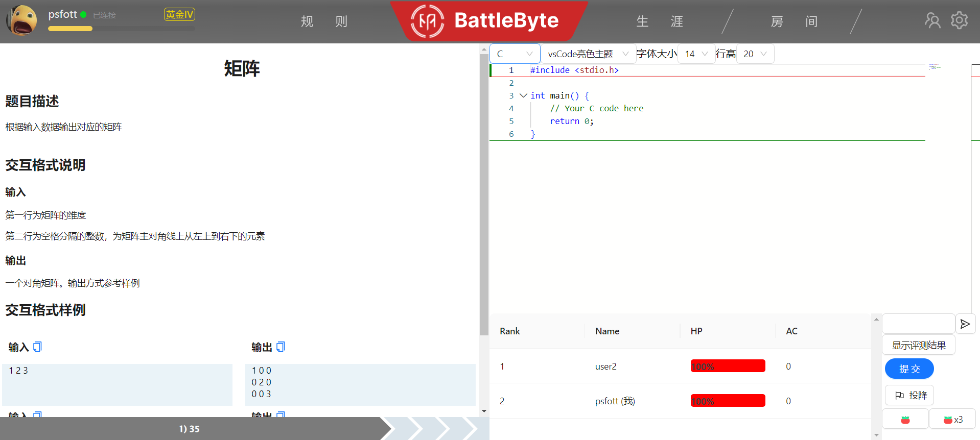Click the 投降 surrender button

click(909, 395)
